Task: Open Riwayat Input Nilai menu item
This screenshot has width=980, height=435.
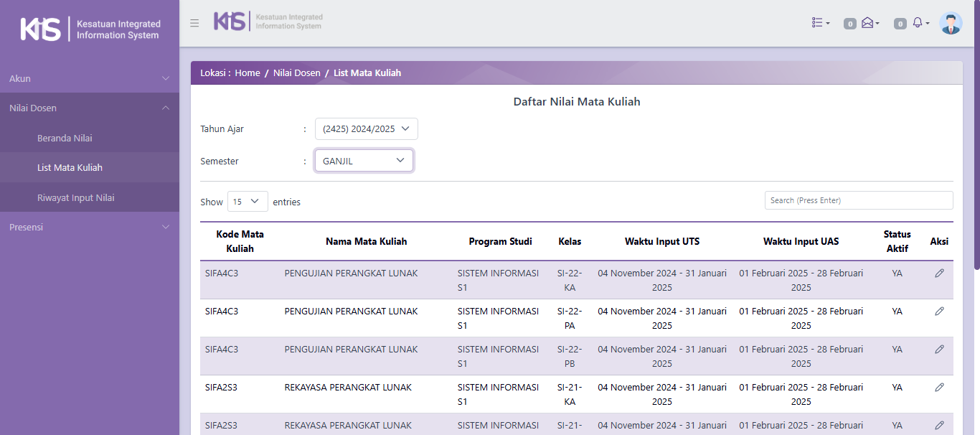Action: click(75, 197)
